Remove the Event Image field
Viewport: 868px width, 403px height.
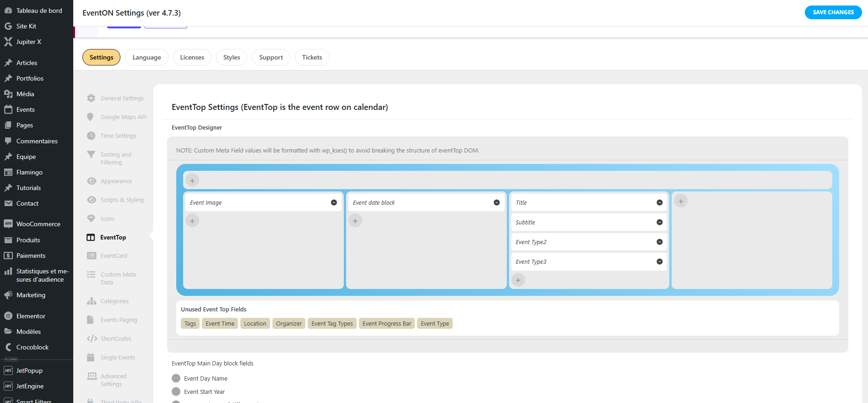[334, 202]
